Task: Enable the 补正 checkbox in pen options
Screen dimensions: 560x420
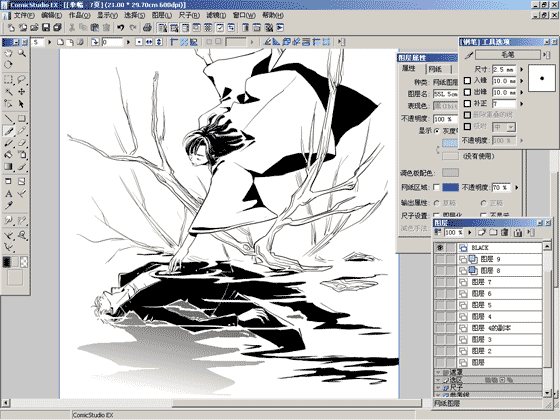Action: [x=468, y=104]
